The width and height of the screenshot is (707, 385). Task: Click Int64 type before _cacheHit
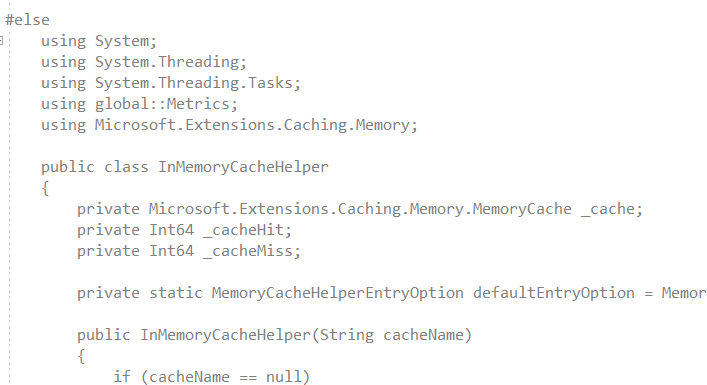point(171,230)
